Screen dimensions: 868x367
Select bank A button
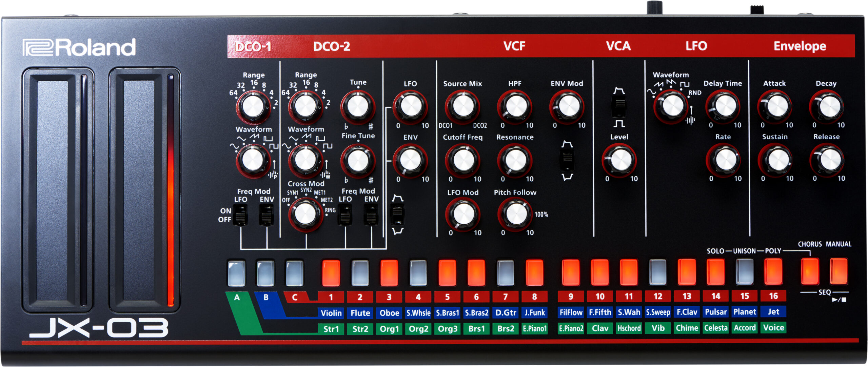[x=236, y=273]
